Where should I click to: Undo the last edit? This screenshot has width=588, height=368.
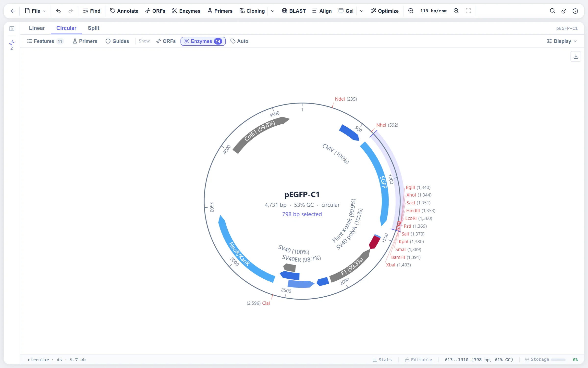(58, 11)
